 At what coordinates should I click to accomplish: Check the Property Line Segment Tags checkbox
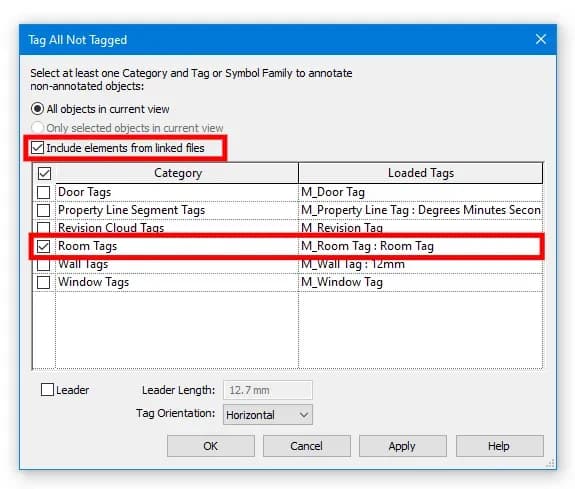pos(44,210)
